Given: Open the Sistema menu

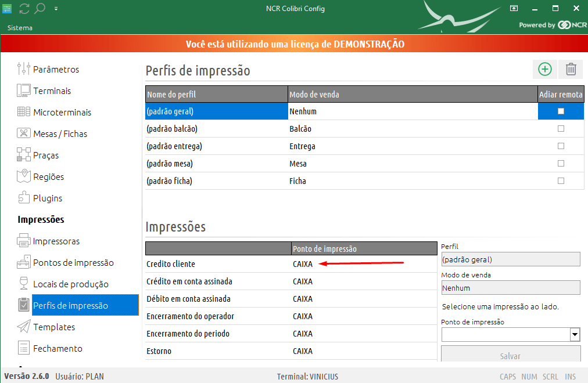Looking at the screenshot, I should point(20,28).
